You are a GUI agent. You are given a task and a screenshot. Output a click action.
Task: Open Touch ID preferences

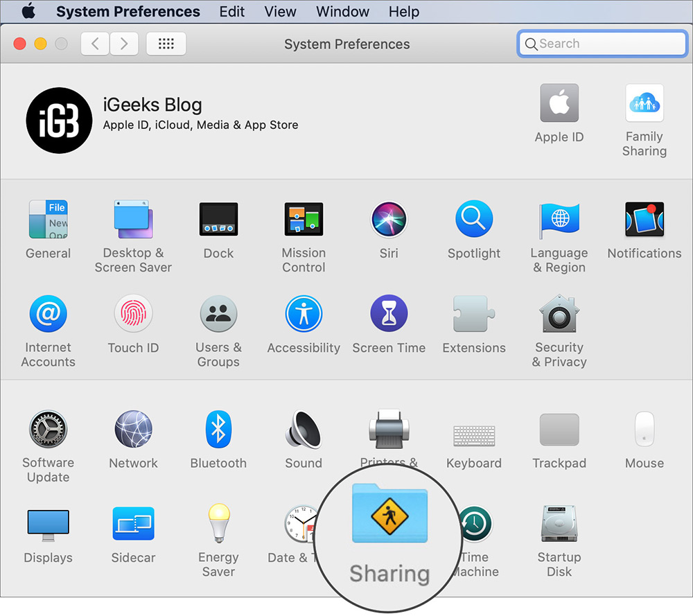coord(133,313)
